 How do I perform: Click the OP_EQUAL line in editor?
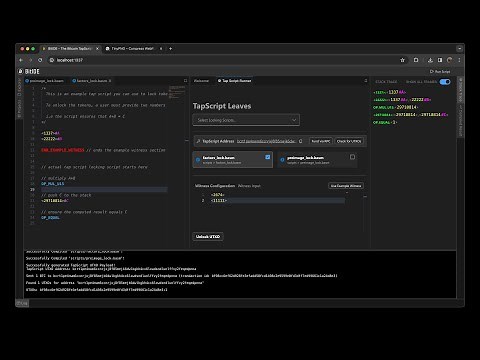coord(50,218)
